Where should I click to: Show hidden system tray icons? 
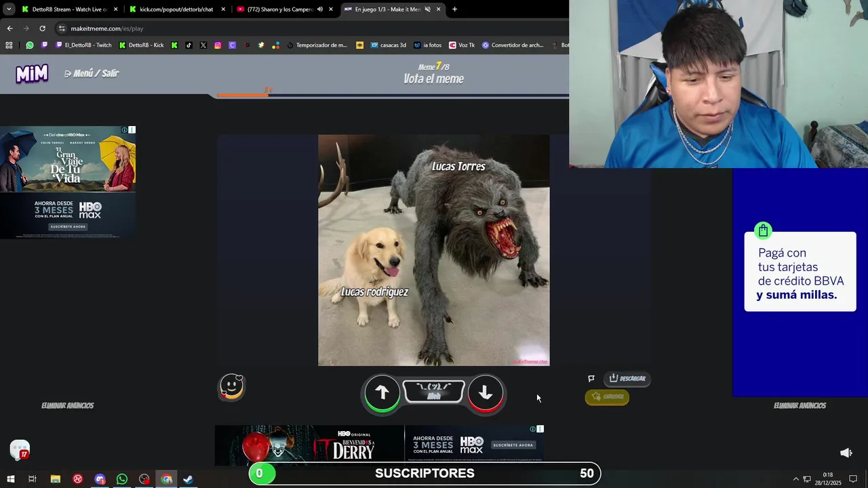click(x=796, y=479)
